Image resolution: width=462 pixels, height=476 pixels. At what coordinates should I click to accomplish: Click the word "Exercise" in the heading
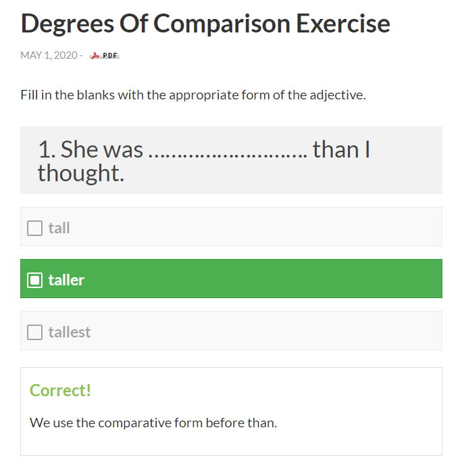345,24
